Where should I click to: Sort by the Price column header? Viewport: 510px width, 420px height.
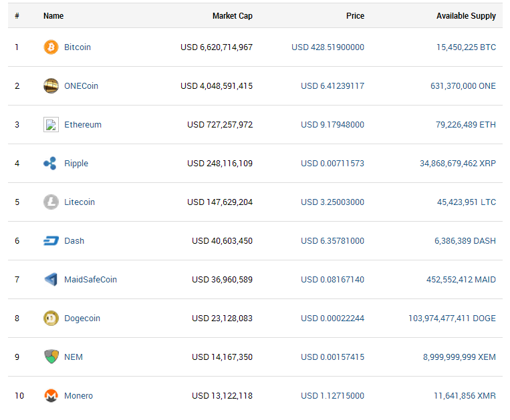(355, 15)
